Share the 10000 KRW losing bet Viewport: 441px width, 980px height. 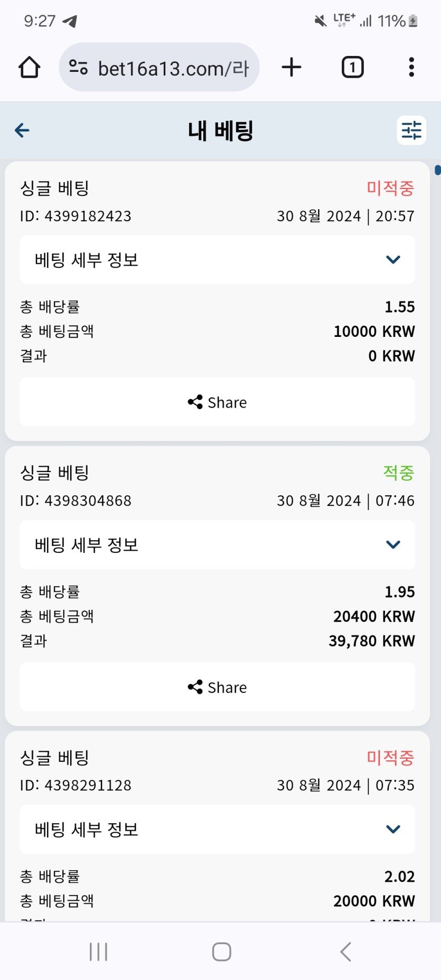point(217,402)
